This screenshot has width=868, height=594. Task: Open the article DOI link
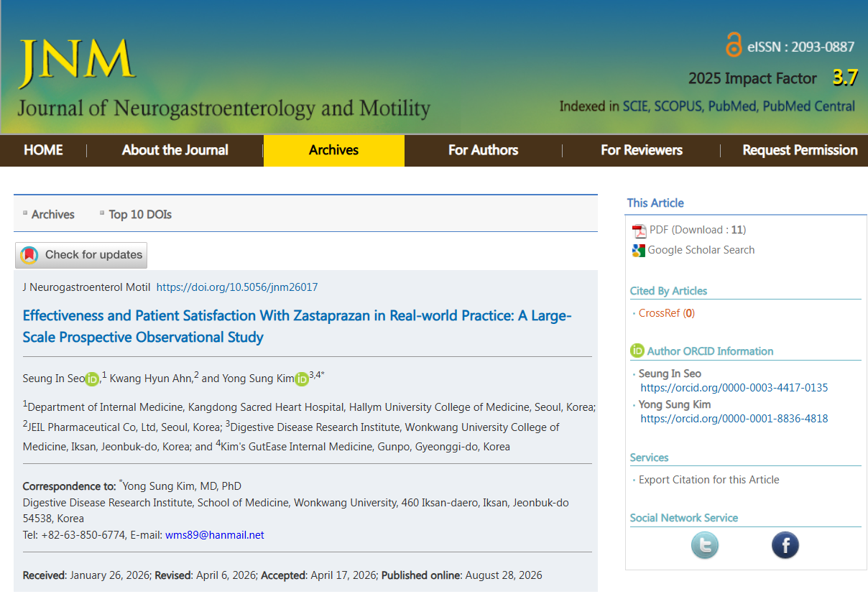237,287
